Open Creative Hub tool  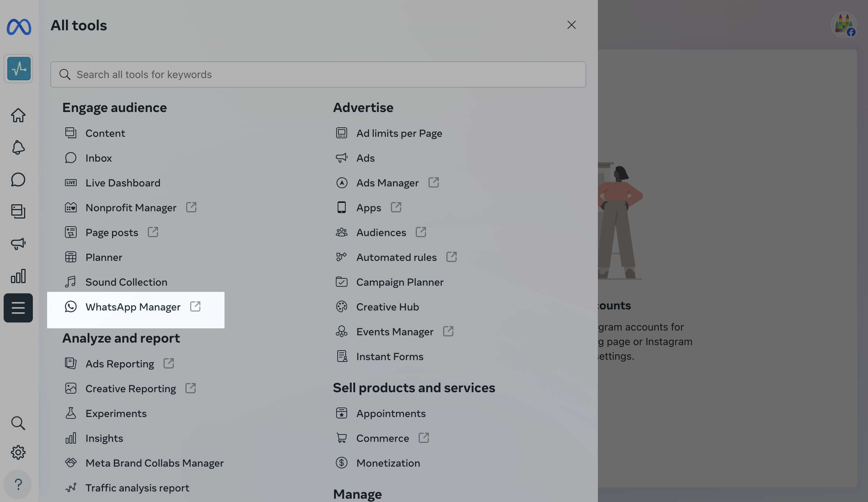(388, 307)
